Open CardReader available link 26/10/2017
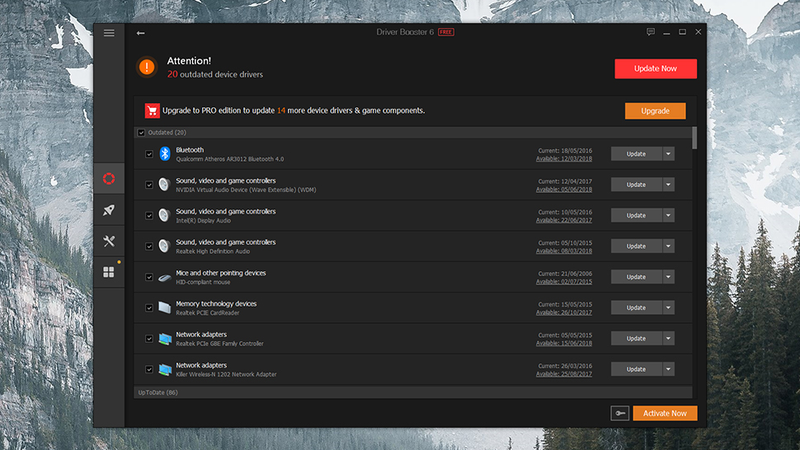 564,312
